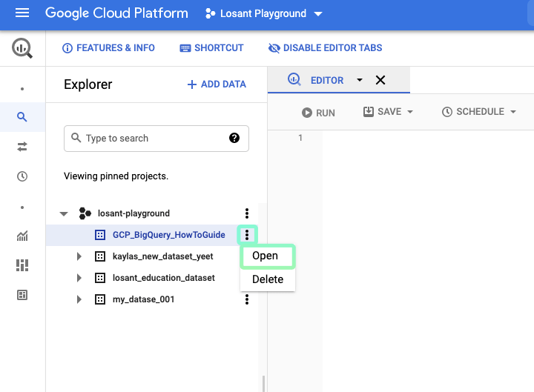Expand the kaylas_new_dataset_yeet dataset
534x392 pixels.
(79, 256)
